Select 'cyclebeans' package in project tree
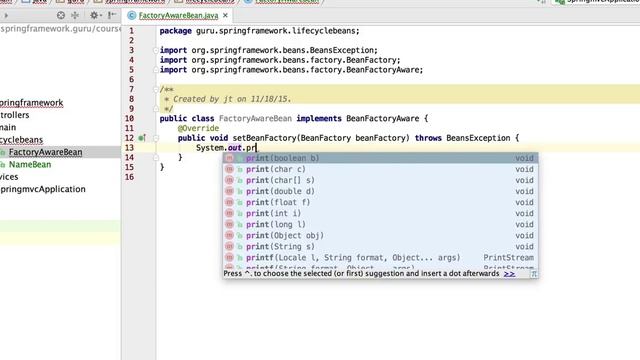Viewport: 640px width, 360px height. point(21,140)
